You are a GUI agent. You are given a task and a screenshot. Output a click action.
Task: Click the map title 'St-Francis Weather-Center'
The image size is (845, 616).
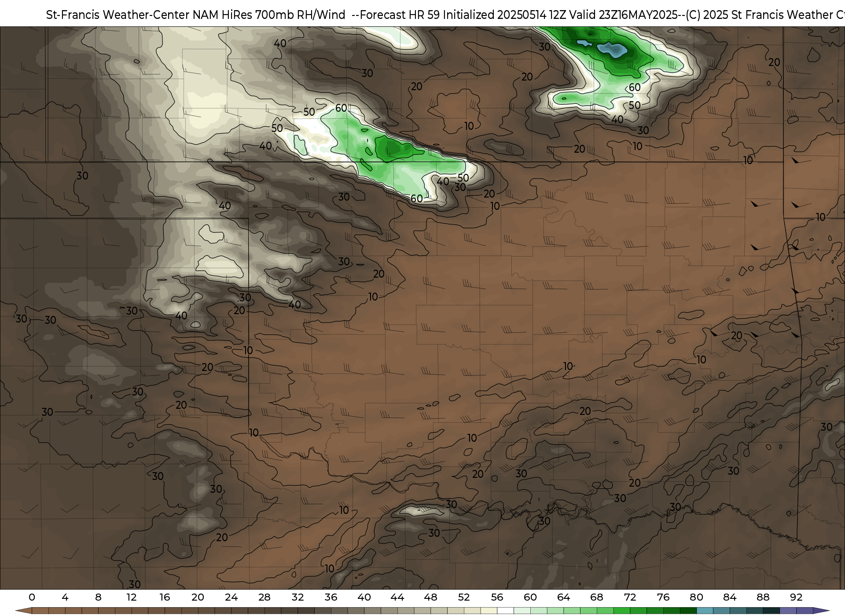click(118, 15)
